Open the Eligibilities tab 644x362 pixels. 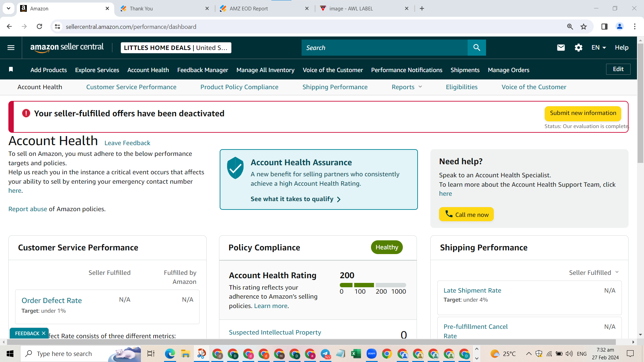point(462,87)
